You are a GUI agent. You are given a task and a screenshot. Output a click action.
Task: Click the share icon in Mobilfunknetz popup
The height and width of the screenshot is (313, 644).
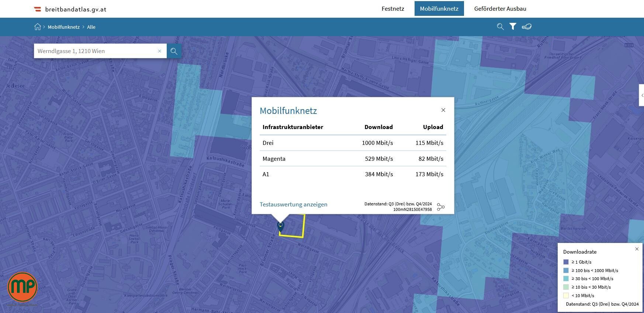(440, 207)
